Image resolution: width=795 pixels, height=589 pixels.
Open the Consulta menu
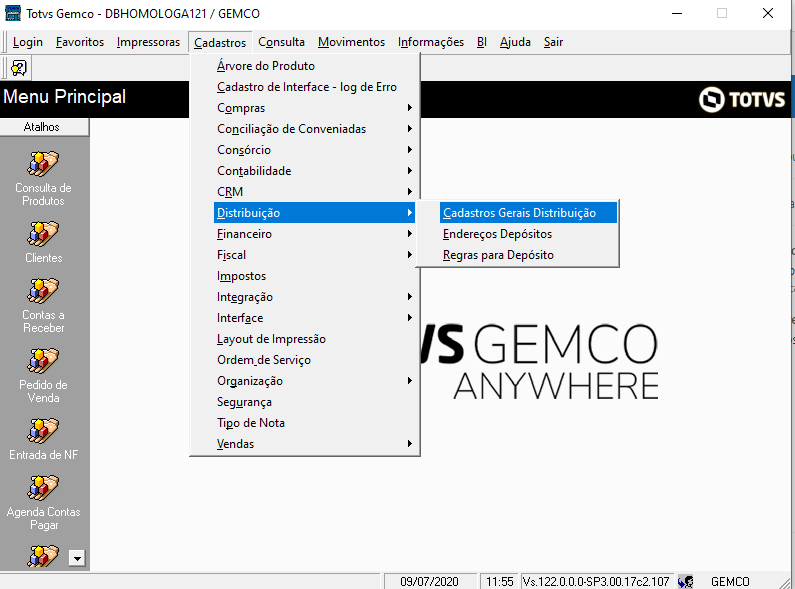coord(281,42)
